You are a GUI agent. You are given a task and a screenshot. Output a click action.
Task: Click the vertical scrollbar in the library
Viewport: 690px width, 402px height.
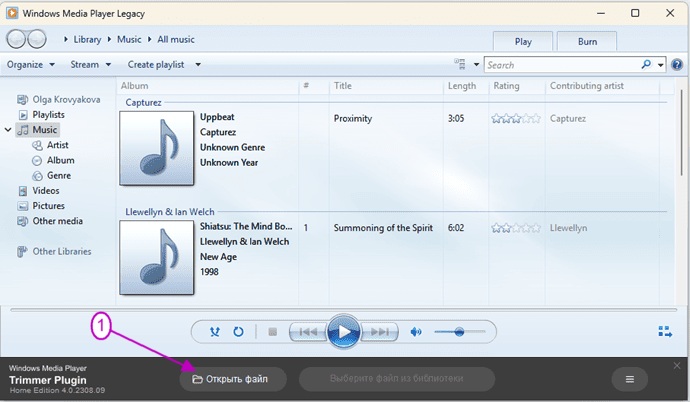(x=682, y=132)
